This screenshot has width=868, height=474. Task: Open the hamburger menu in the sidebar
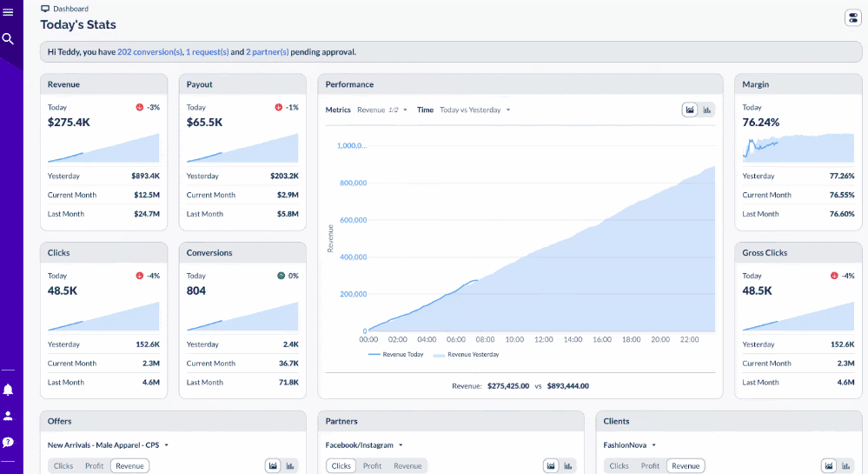(8, 12)
